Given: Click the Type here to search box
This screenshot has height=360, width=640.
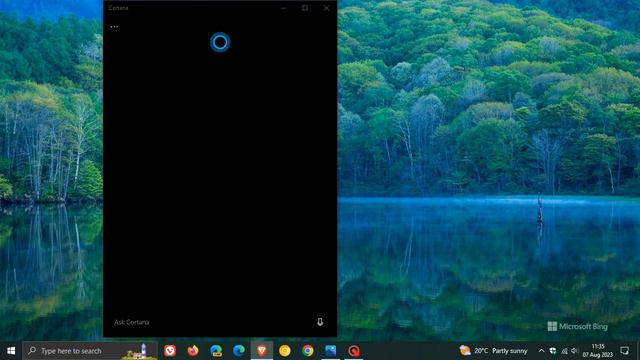Looking at the screenshot, I should tap(90, 351).
